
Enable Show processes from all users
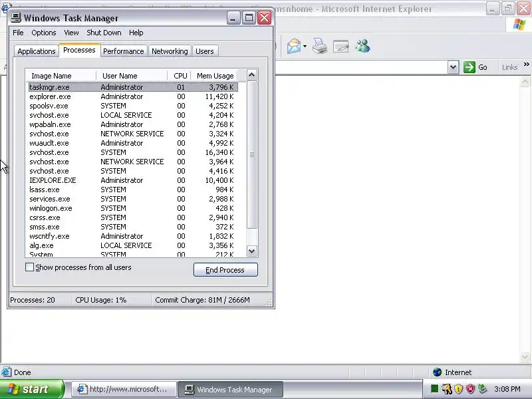click(29, 267)
